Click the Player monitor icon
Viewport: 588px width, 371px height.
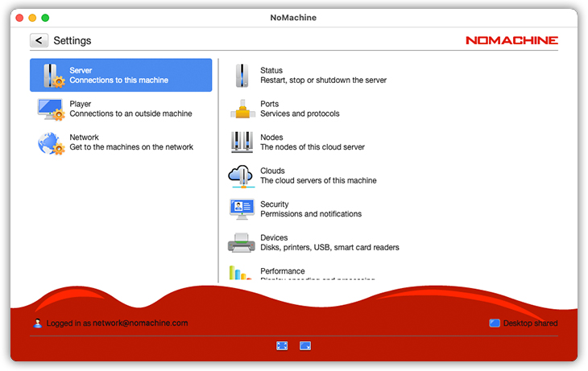point(50,109)
